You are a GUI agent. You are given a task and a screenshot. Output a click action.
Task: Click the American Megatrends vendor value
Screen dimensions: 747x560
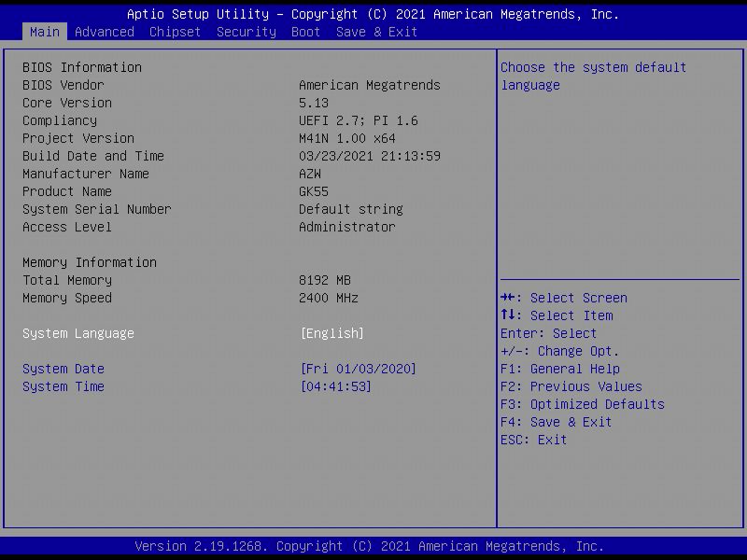tap(370, 85)
